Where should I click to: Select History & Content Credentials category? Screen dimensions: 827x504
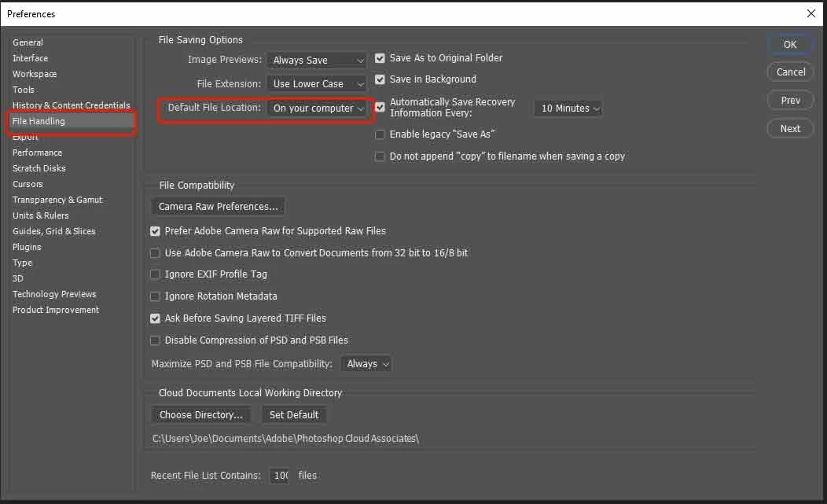[72, 105]
